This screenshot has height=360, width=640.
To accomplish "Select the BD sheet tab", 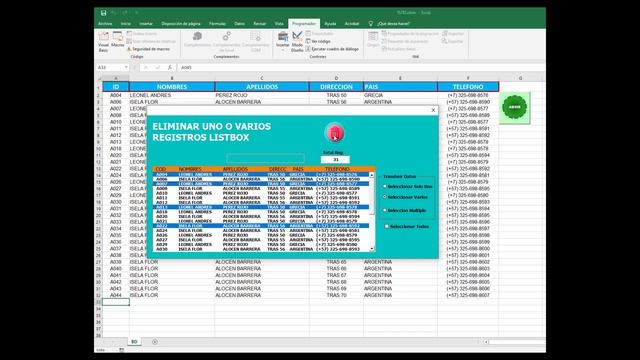I will [134, 342].
